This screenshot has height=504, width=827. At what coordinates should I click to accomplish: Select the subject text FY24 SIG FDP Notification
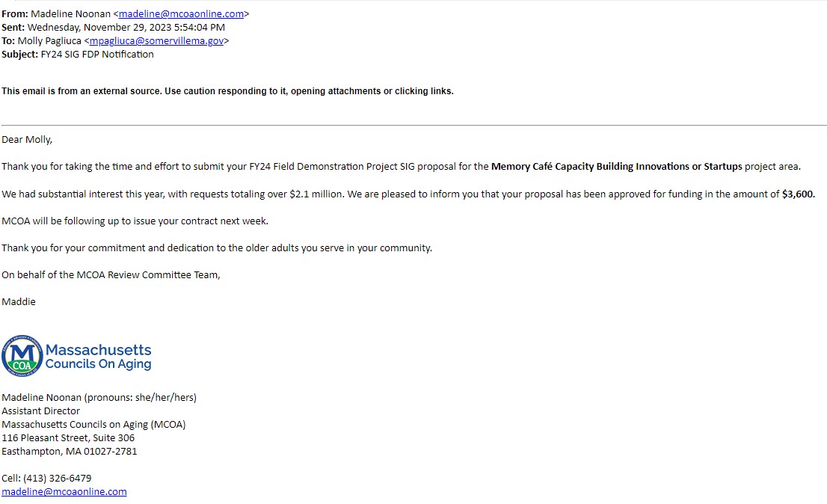(x=97, y=55)
